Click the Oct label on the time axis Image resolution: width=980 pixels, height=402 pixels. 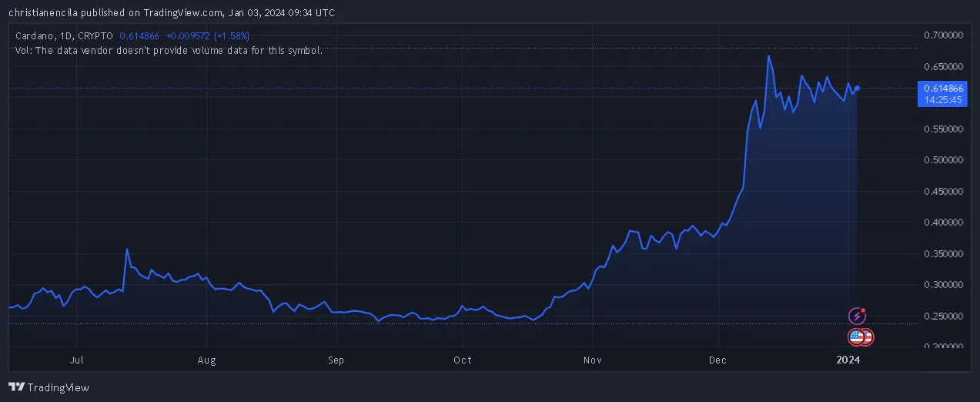462,360
